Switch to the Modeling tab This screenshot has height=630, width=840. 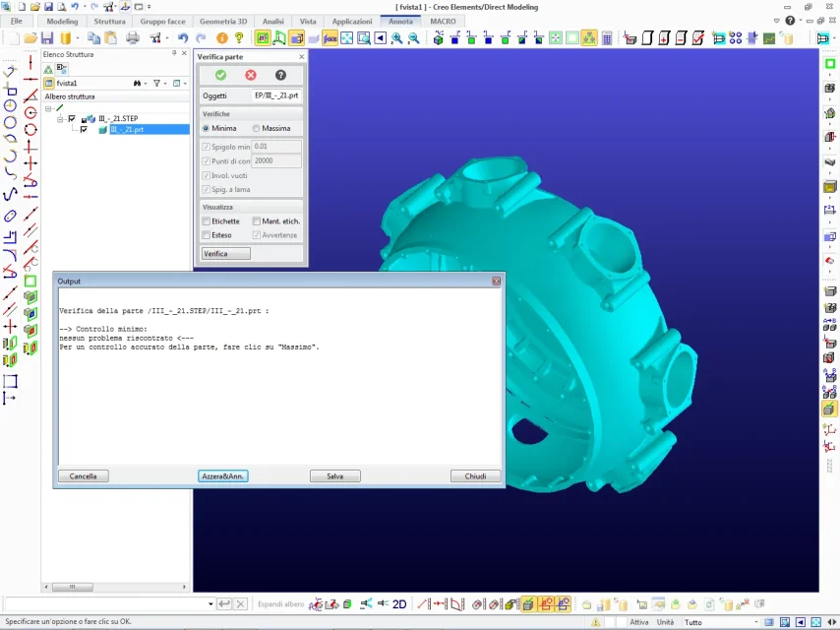coord(62,21)
